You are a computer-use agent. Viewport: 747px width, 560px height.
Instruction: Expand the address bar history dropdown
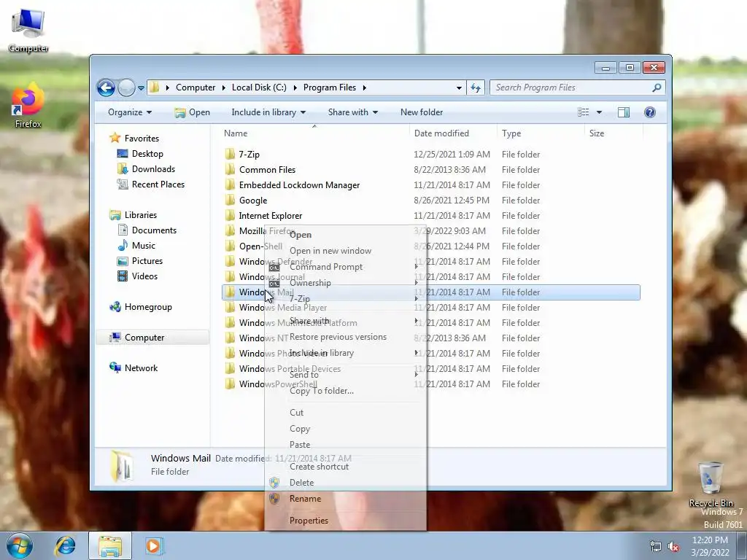point(459,87)
